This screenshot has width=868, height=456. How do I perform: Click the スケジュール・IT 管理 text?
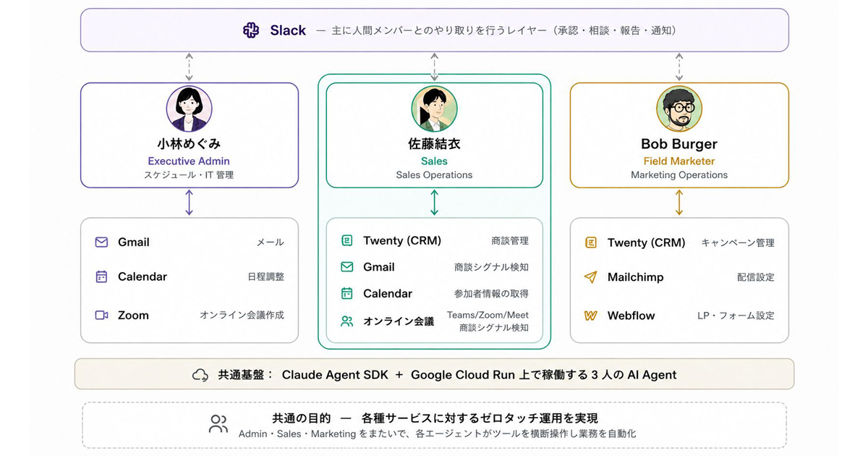[189, 175]
